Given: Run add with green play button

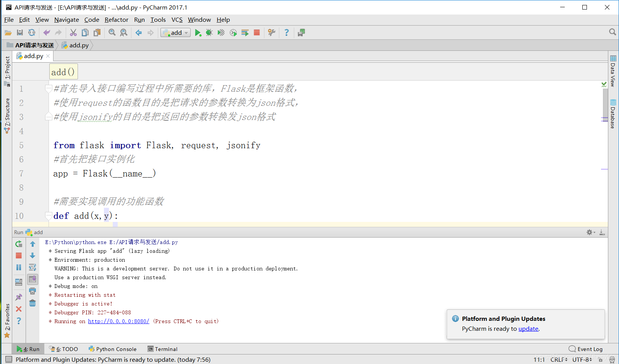Looking at the screenshot, I should [x=198, y=33].
